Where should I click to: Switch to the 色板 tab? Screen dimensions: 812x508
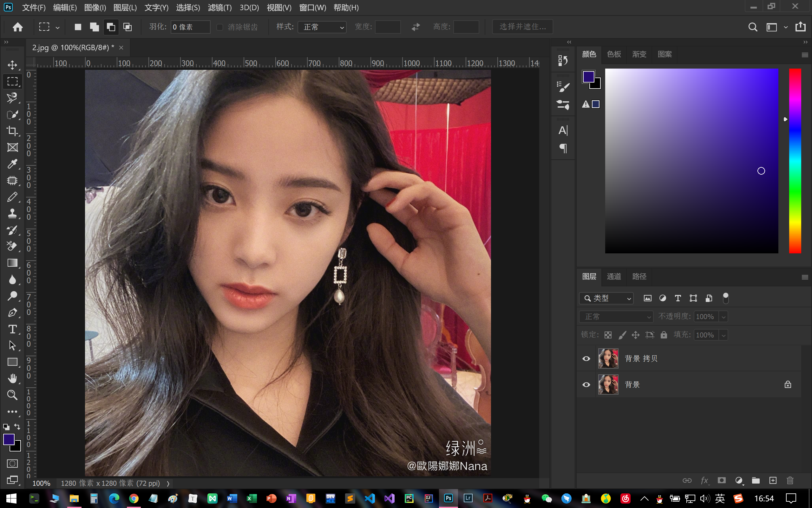pos(614,54)
